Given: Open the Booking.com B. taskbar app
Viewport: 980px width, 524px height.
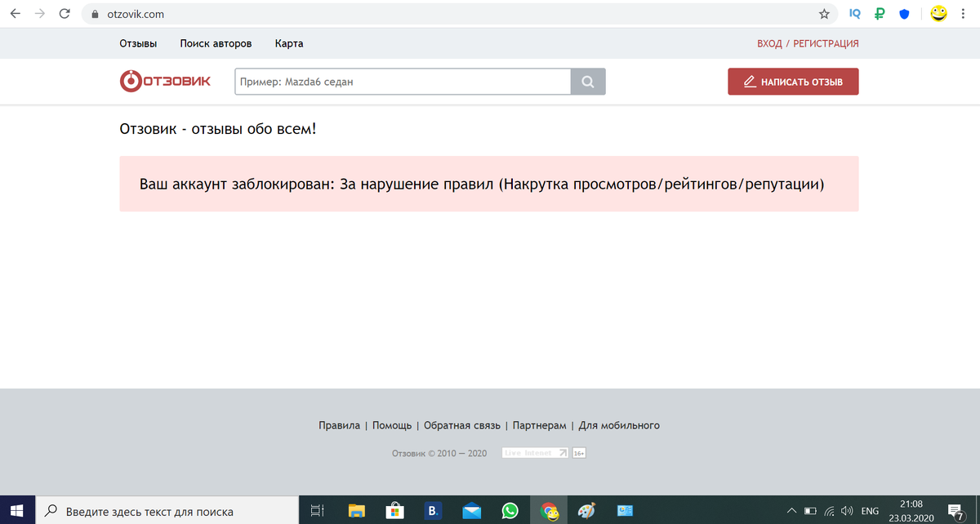Looking at the screenshot, I should pyautogui.click(x=434, y=510).
